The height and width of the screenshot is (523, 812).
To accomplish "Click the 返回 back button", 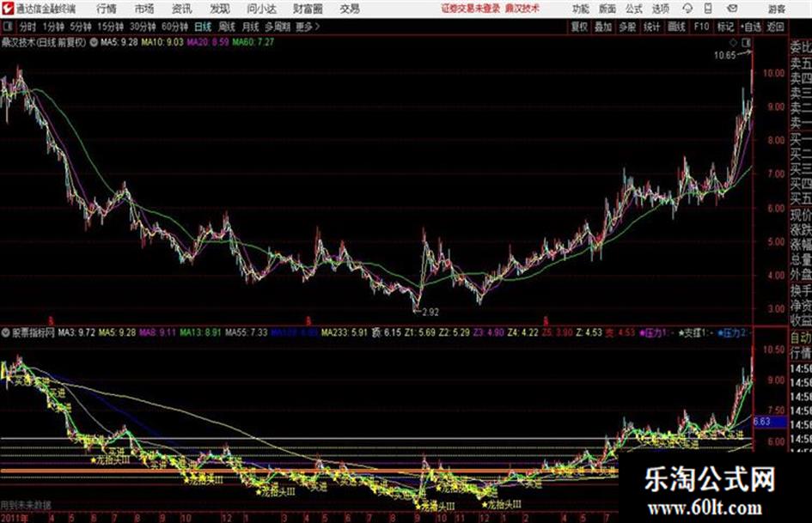I will 775,27.
